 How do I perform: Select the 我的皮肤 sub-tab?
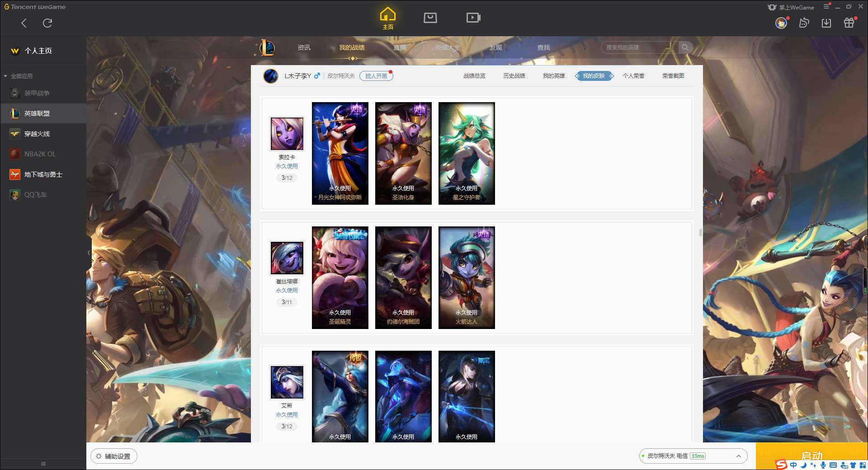coord(594,76)
